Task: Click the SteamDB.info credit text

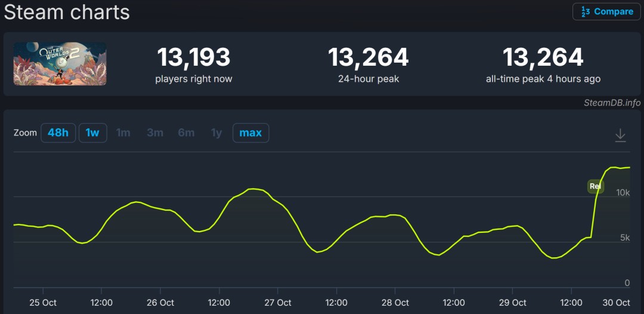Action: (x=612, y=103)
